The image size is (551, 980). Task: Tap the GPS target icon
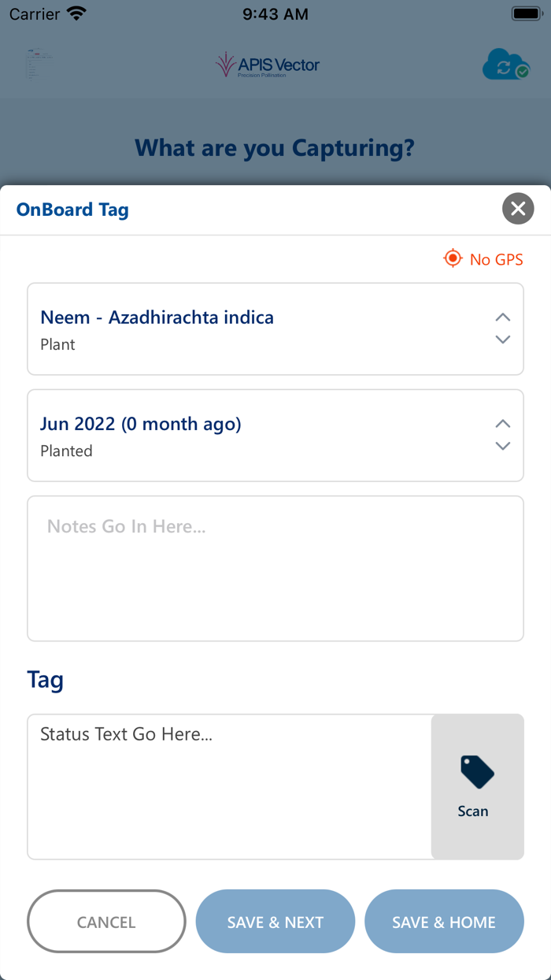point(453,258)
